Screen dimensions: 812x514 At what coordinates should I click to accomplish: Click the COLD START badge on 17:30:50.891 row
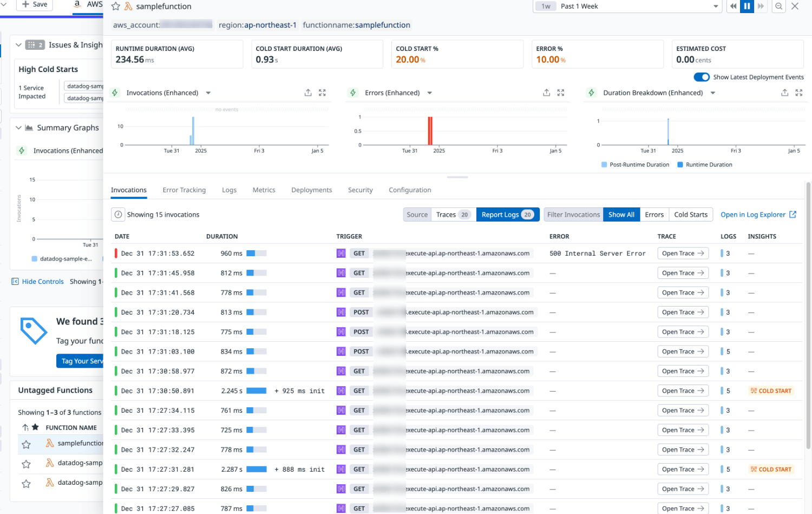click(x=771, y=391)
